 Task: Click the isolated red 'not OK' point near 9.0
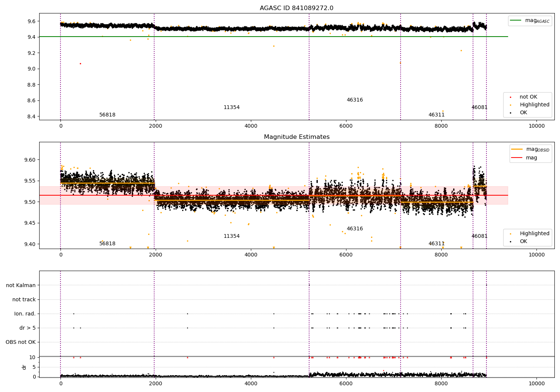coord(80,63)
